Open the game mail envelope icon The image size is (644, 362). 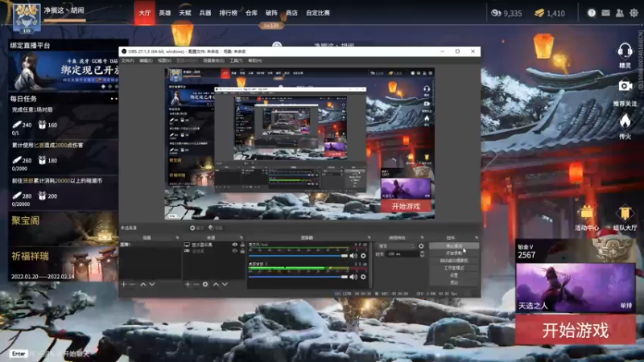[606, 13]
